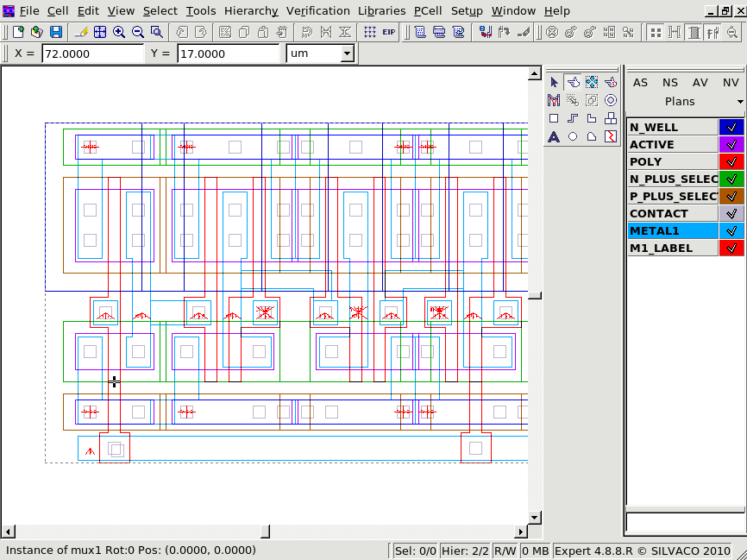Viewport: 747px width, 560px height.
Task: Click the Zoom In magnifier icon
Action: click(118, 32)
